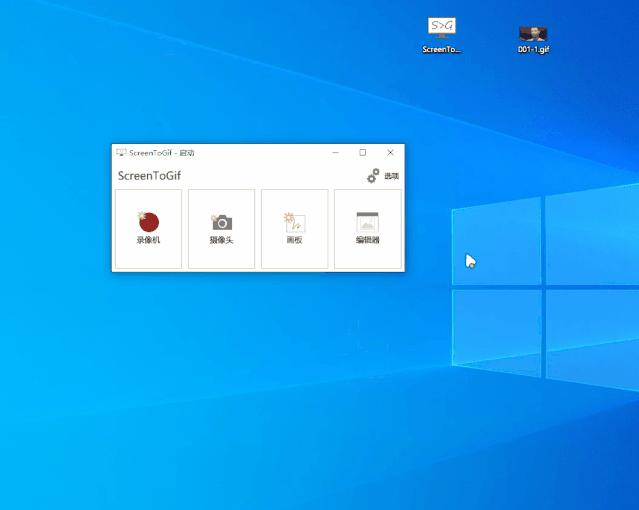Click the monitor icon in the title bar
Viewport: 639px width, 510px height.
(121, 153)
